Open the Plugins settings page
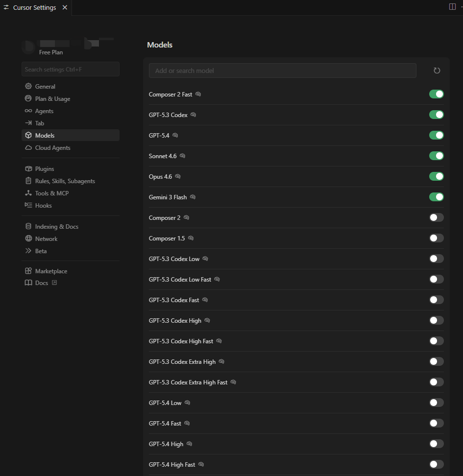The image size is (463, 476). [71, 169]
